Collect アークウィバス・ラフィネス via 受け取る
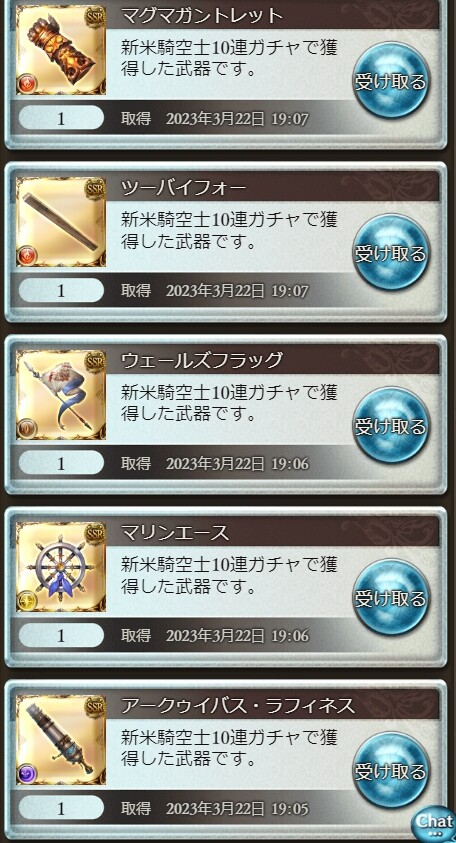456x843 pixels. (x=391, y=770)
